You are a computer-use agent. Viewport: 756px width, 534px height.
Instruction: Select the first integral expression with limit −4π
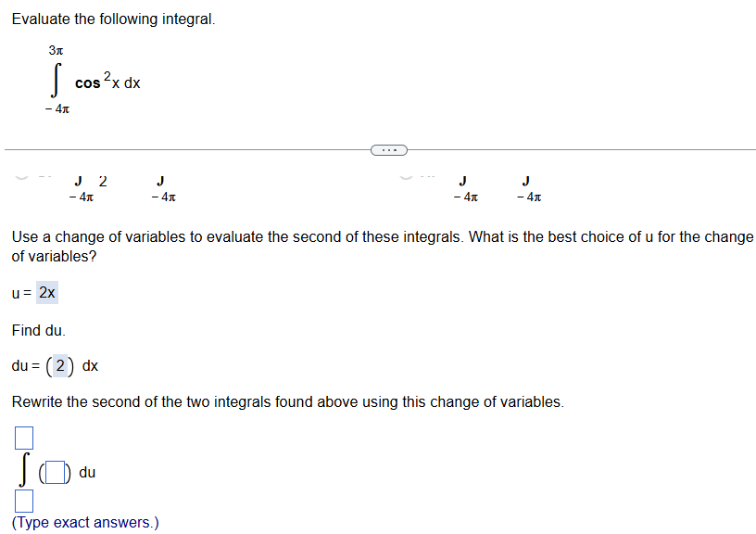[82, 185]
